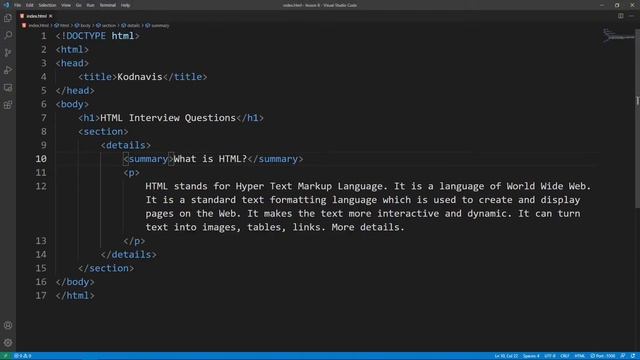The height and width of the screenshot is (360, 640).
Task: Open the Edit menu
Action: 29,5
